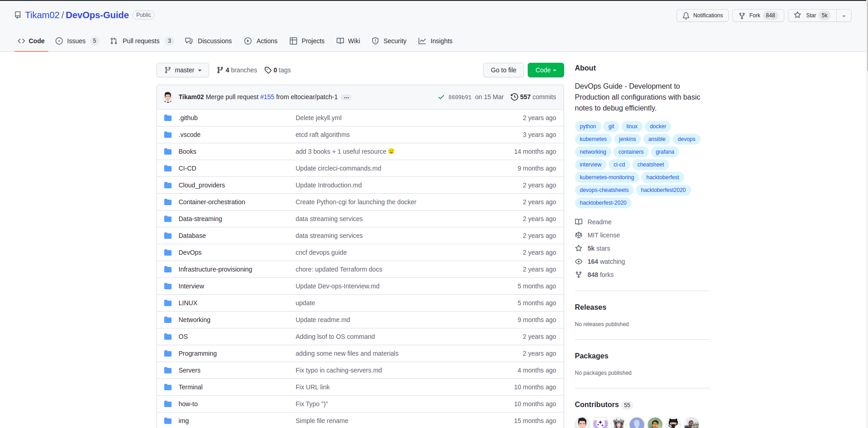
Task: Click the Infrastructure-provisioning folder icon
Action: [168, 269]
